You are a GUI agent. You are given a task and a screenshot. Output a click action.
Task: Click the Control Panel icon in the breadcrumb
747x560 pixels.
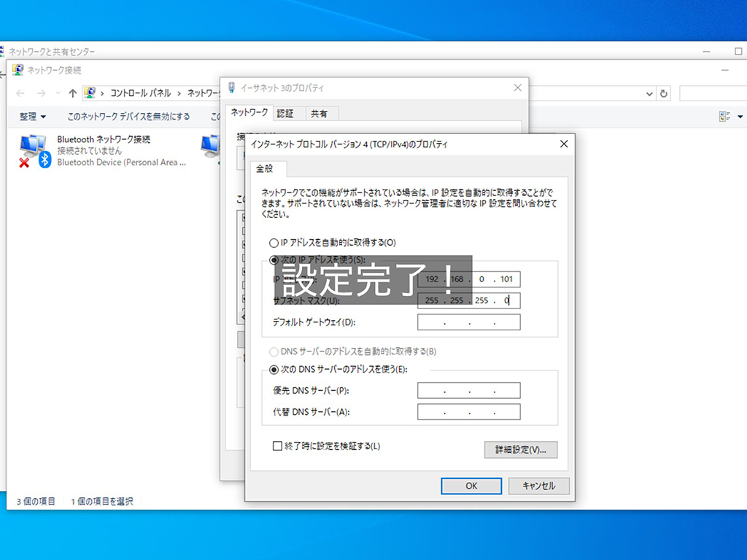coord(90,93)
